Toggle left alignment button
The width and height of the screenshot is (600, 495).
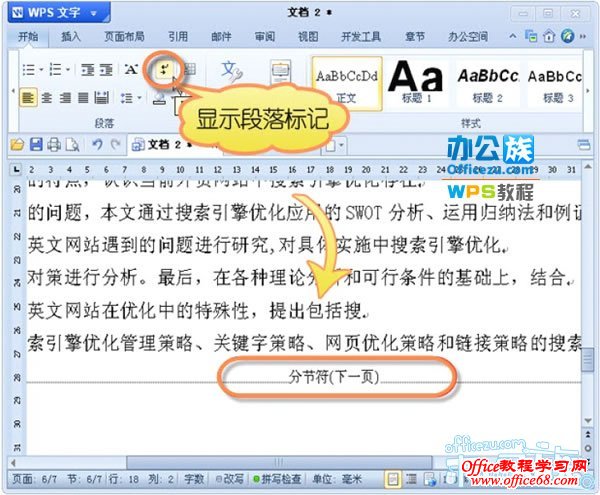[x=28, y=98]
